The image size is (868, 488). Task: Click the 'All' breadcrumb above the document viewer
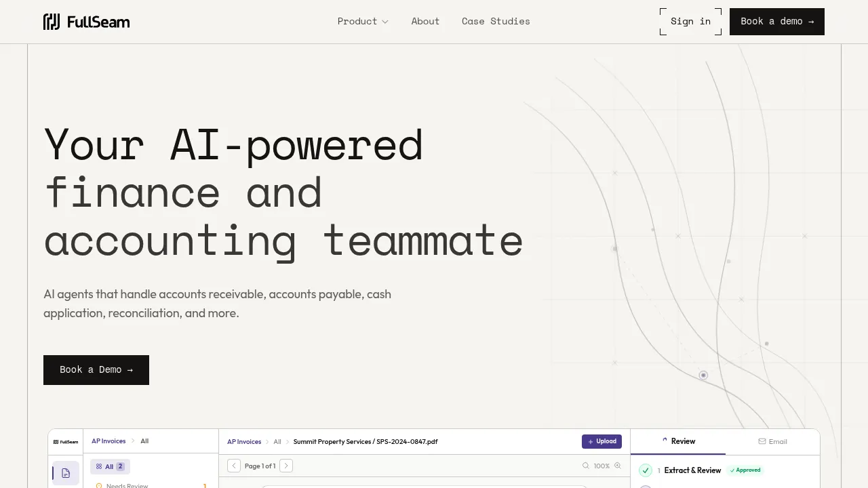click(277, 442)
